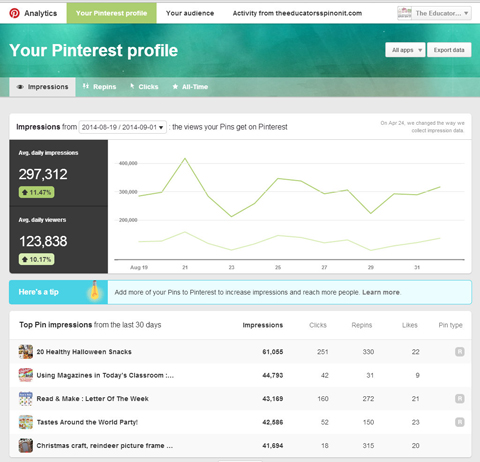Open 20 Healthy Halloween Snacks pin thumbnail
This screenshot has height=462, width=480.
pos(26,352)
